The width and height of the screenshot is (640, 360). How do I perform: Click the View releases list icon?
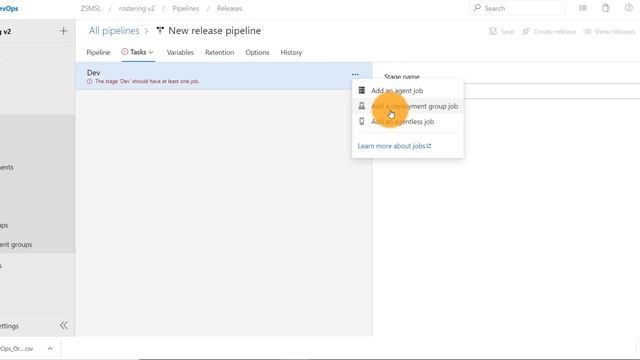coord(587,31)
